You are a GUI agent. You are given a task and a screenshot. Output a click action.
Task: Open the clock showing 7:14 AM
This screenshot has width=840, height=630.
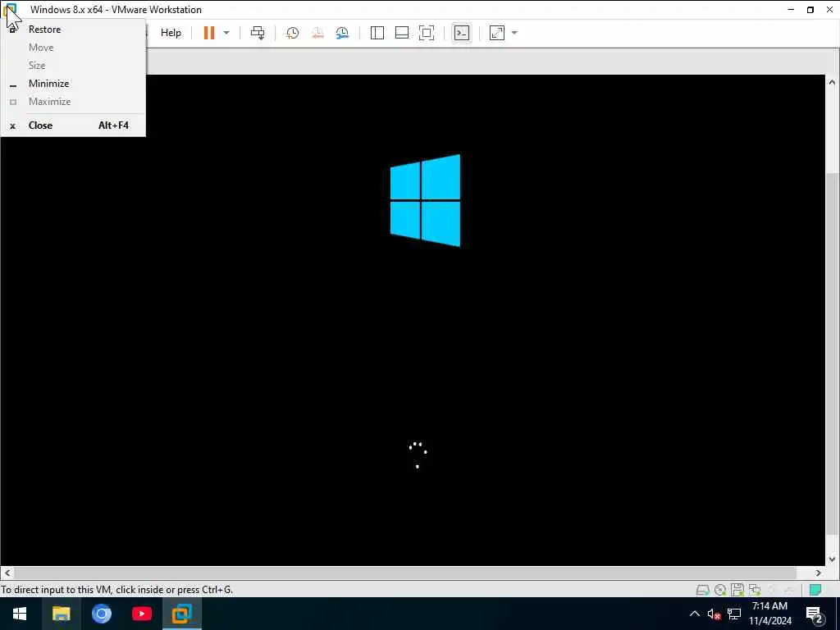click(x=769, y=614)
